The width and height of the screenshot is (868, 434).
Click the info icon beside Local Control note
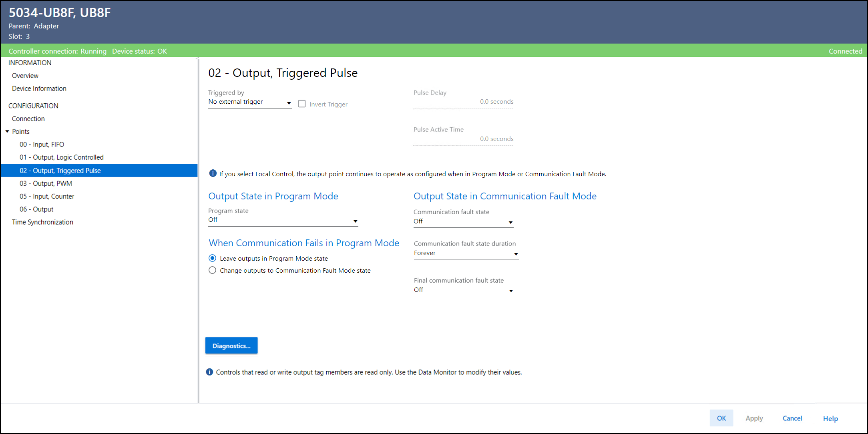pyautogui.click(x=213, y=173)
